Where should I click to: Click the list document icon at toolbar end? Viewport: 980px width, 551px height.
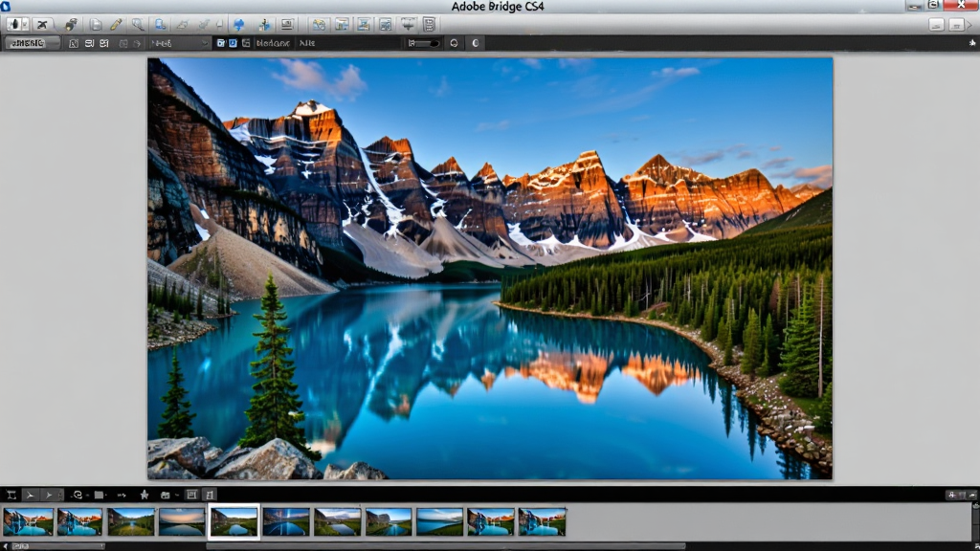pyautogui.click(x=430, y=24)
